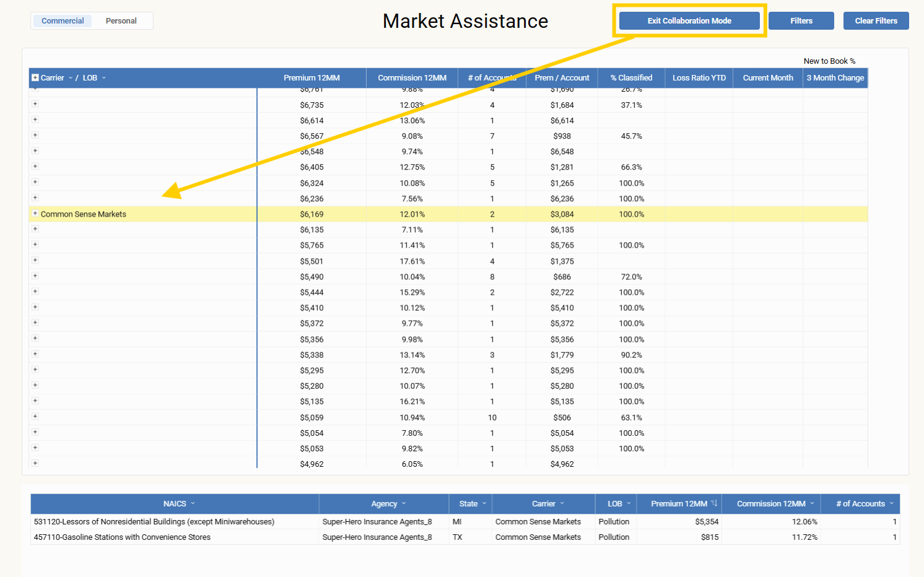Expand the row with $5,059 premium
The height and width of the screenshot is (577, 924).
click(35, 417)
